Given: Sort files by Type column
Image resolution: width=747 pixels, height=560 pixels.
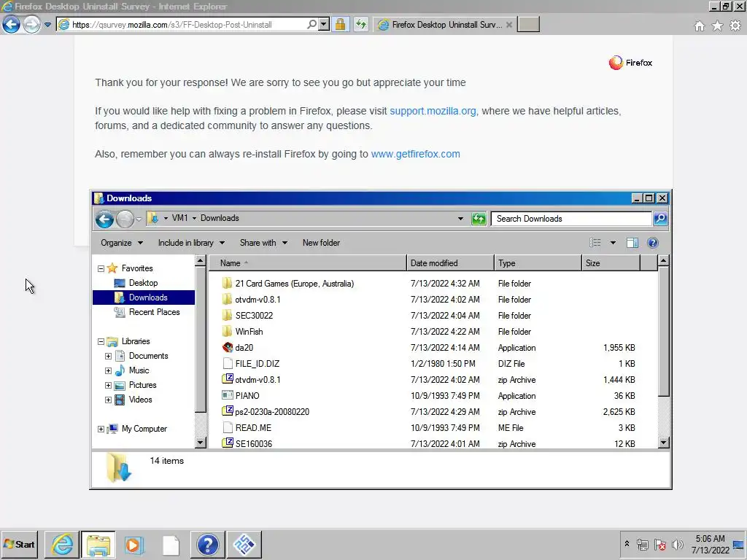Looking at the screenshot, I should 538,262.
